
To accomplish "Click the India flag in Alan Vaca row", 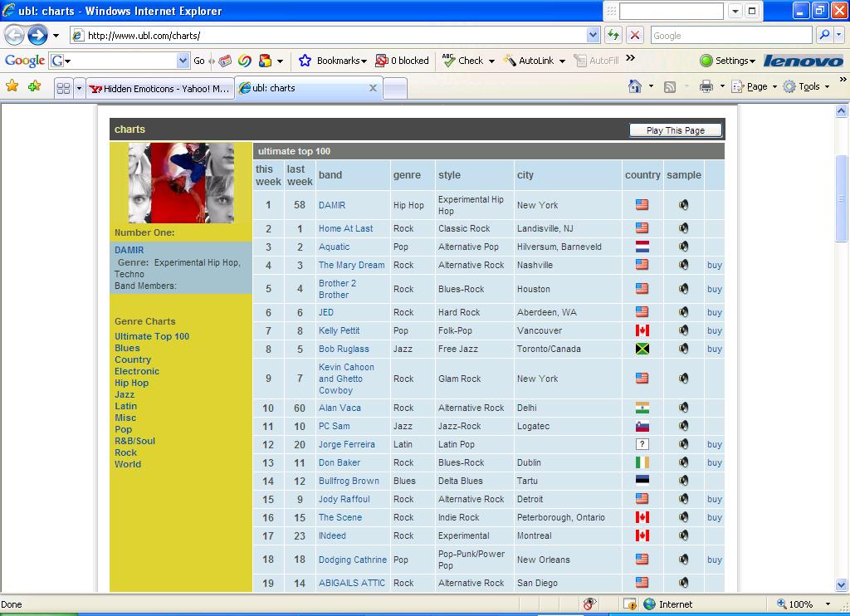I will pyautogui.click(x=642, y=408).
